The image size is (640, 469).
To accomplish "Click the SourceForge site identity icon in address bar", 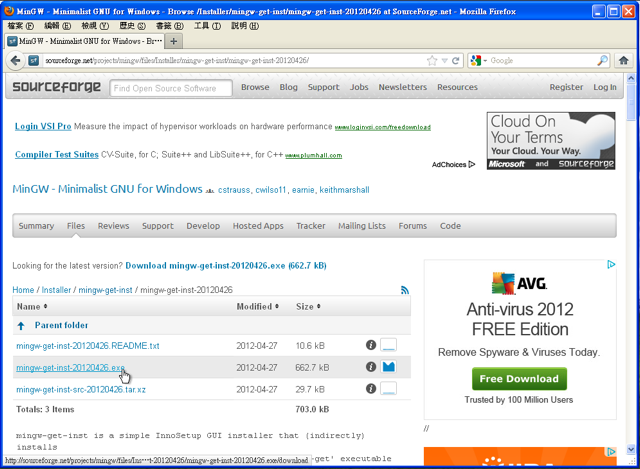I will coord(33,61).
